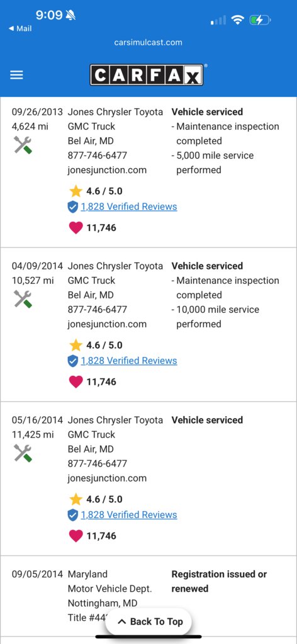Tap the wrench icon for 05/16/2014 service
The image size is (297, 644).
point(23,453)
